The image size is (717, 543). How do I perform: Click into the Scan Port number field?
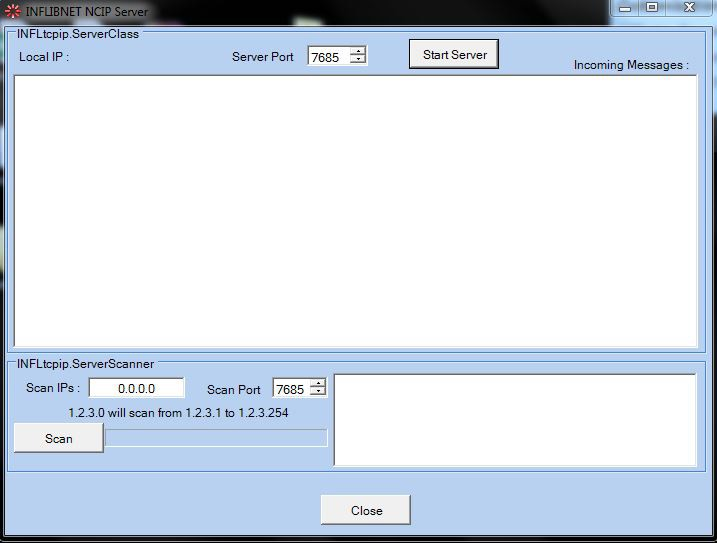click(x=290, y=389)
